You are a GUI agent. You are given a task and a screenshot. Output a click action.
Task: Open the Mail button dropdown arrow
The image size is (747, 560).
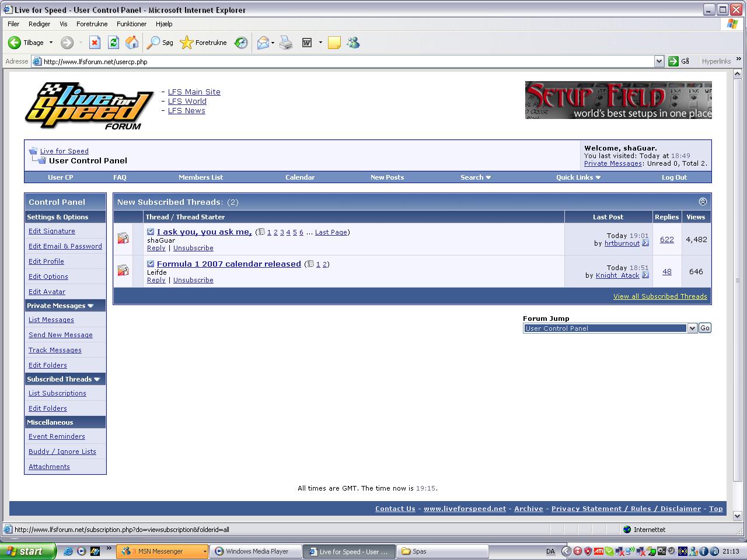coord(273,43)
